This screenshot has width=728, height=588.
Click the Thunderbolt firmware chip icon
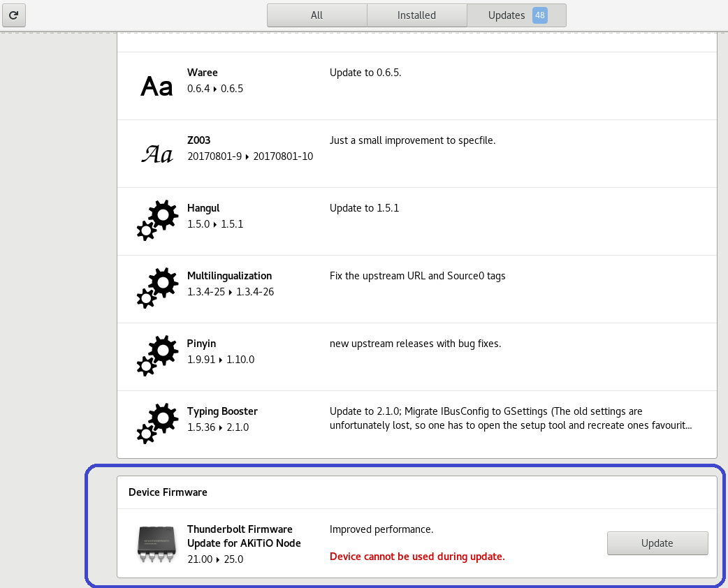pyautogui.click(x=156, y=544)
